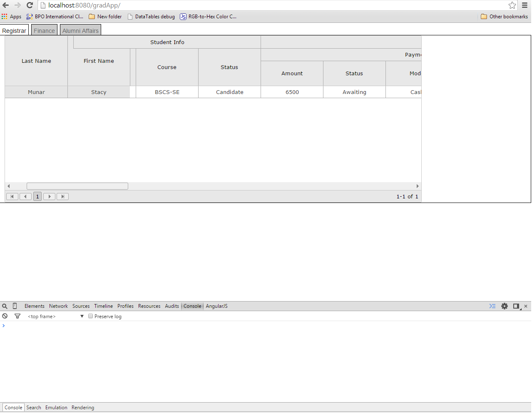The image size is (532, 413).
Task: Click the Amount column header
Action: point(292,73)
